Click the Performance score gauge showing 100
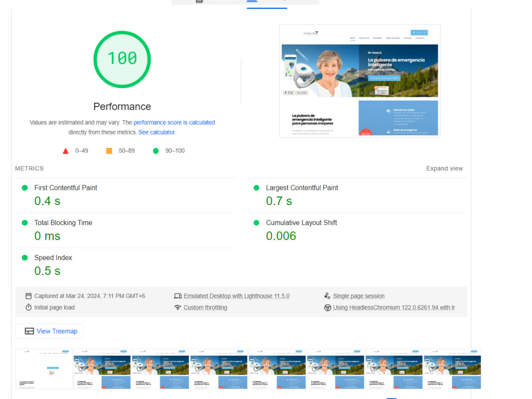The image size is (532, 399). click(122, 59)
